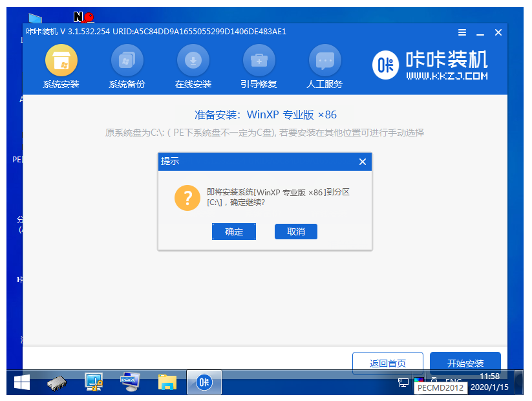Open the Windows Start menu
Image resolution: width=532 pixels, height=401 pixels.
tap(22, 383)
